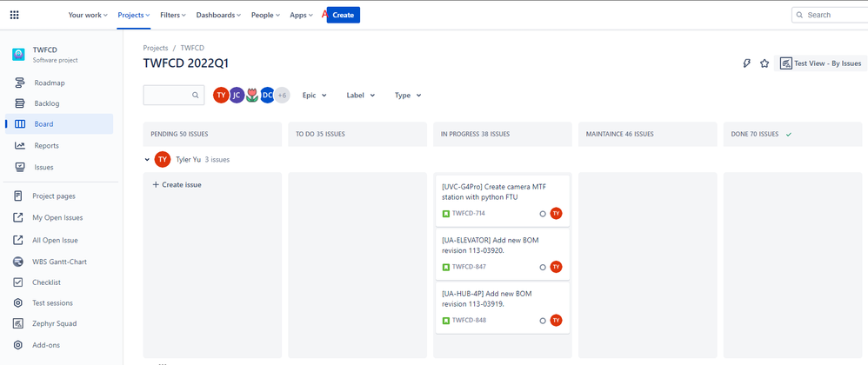The image size is (868, 365).
Task: Filter board by JC avatar
Action: pos(237,96)
